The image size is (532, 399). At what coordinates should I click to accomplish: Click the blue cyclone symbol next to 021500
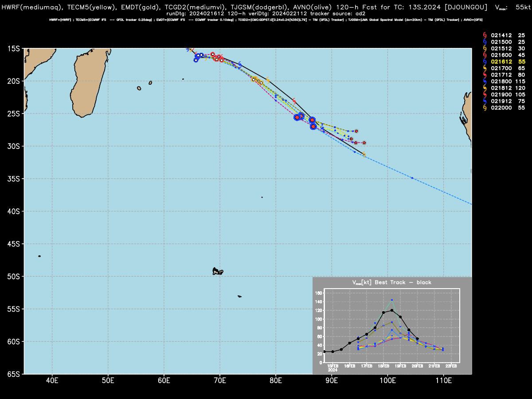(484, 41)
